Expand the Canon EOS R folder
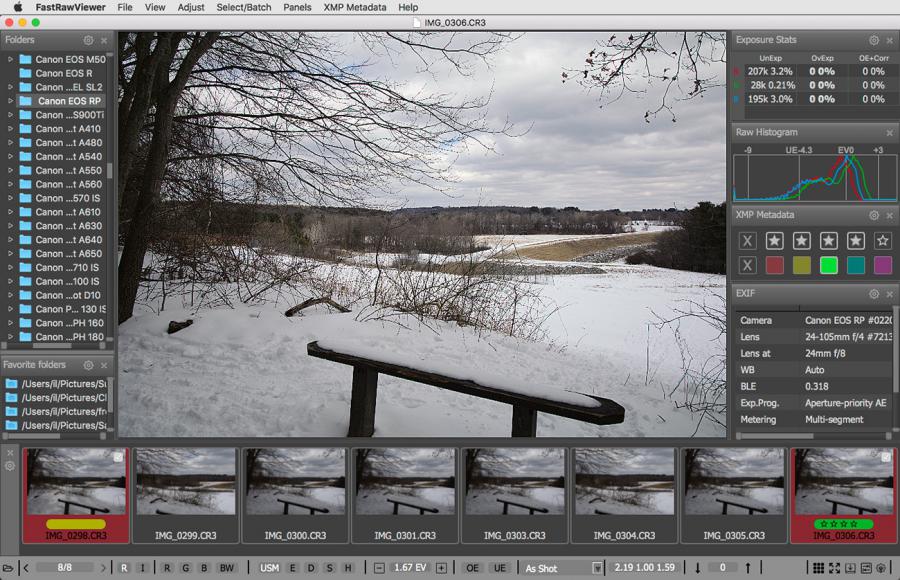The width and height of the screenshot is (900, 580). 11,73
